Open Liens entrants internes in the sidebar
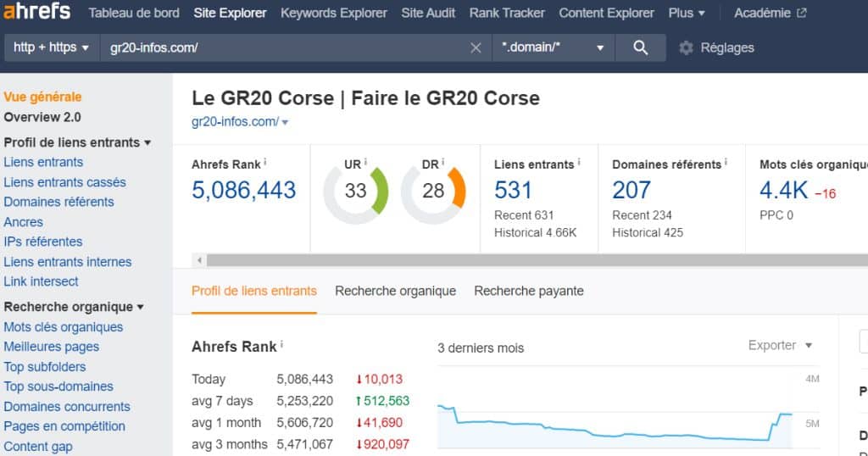The image size is (868, 456). pos(68,262)
